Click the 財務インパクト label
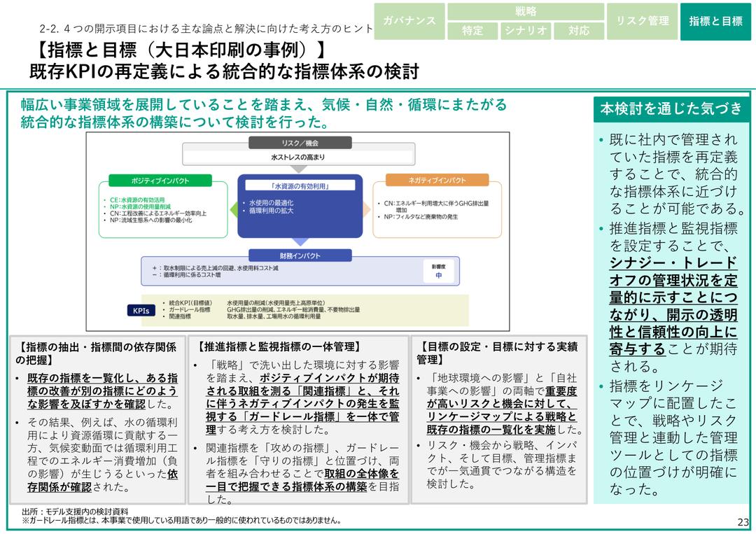Image resolution: width=756 pixels, height=534 pixels. coord(300,255)
